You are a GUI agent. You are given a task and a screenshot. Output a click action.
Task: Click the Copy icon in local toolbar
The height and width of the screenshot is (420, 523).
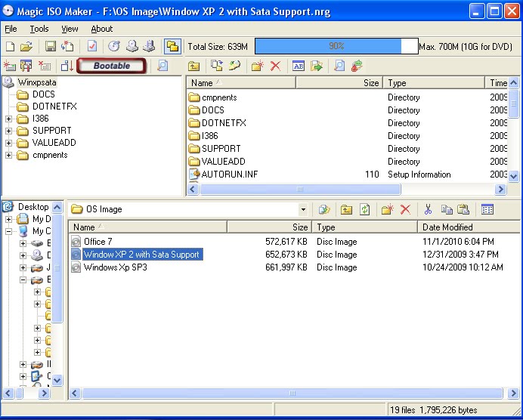446,210
